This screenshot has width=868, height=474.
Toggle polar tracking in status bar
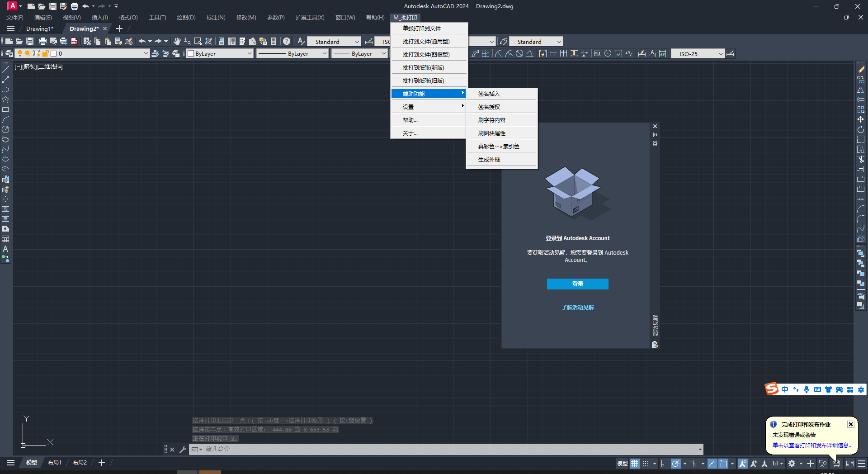tap(675, 464)
